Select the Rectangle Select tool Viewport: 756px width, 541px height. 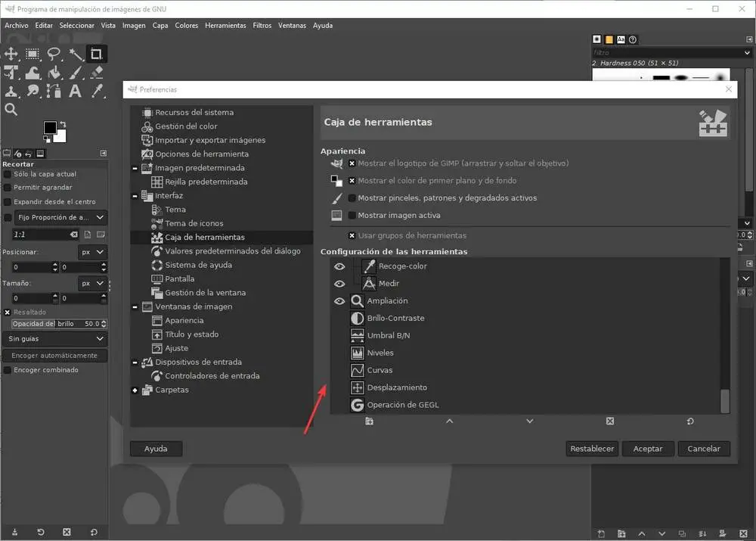33,54
